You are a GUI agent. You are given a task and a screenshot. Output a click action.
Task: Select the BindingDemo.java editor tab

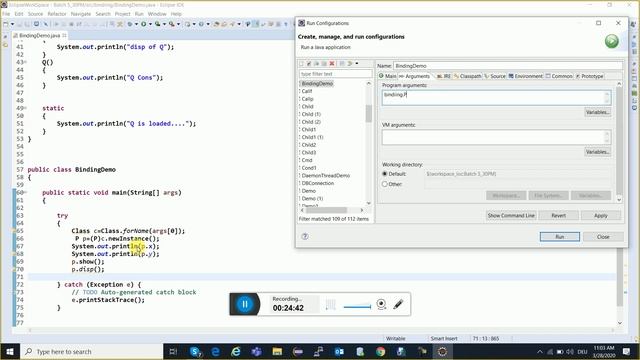point(39,36)
